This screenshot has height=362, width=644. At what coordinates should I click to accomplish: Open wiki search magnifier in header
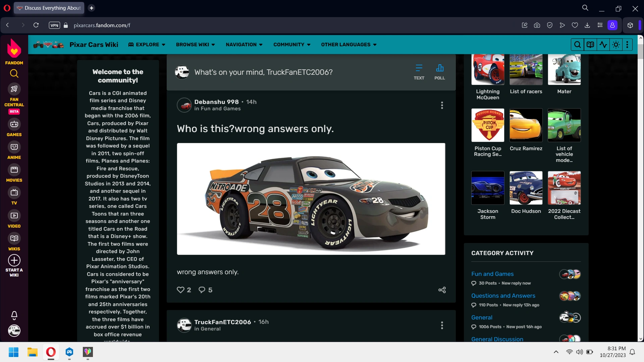577,45
